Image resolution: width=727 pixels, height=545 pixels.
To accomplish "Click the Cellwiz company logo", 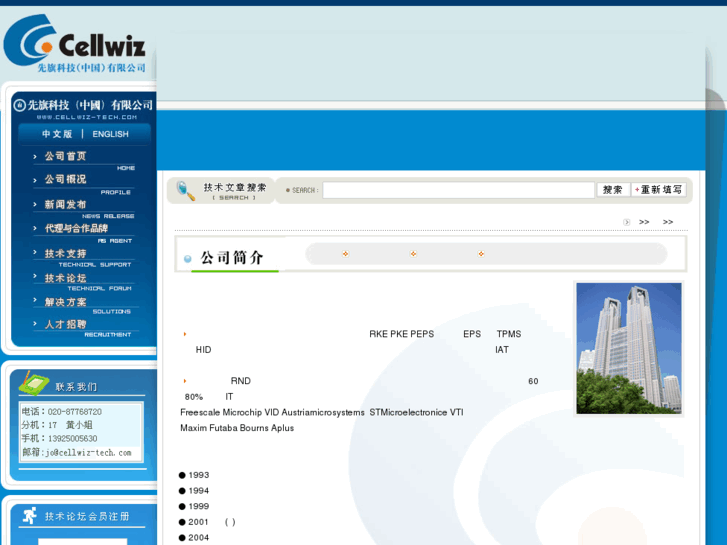I will (75, 43).
